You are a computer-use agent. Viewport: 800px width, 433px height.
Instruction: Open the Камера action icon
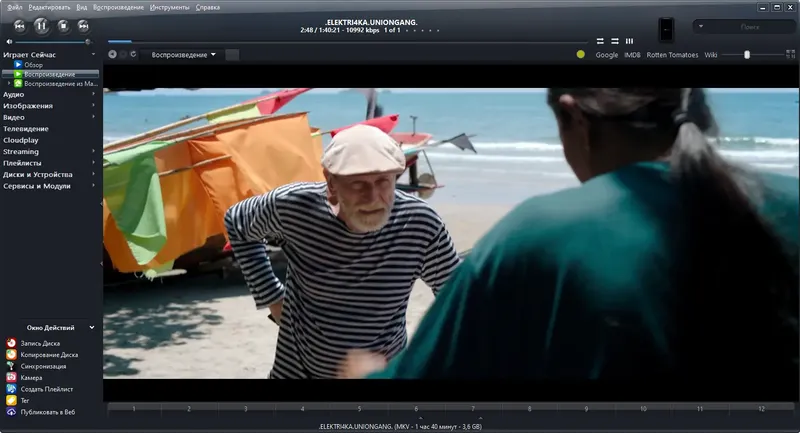pos(11,377)
